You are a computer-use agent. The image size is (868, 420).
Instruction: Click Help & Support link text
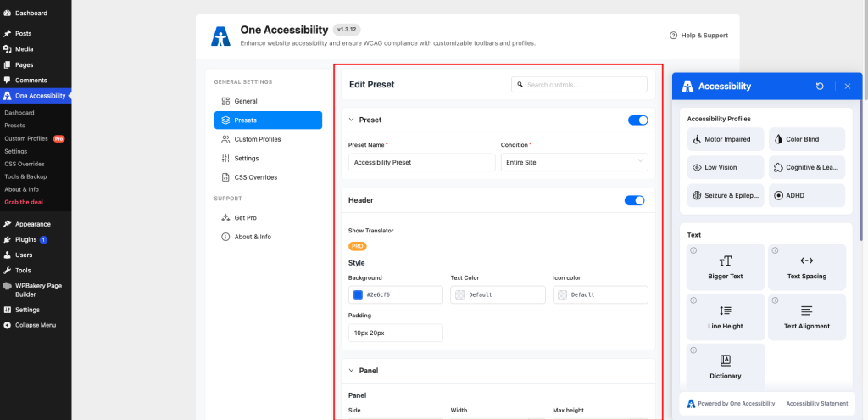pyautogui.click(x=704, y=36)
